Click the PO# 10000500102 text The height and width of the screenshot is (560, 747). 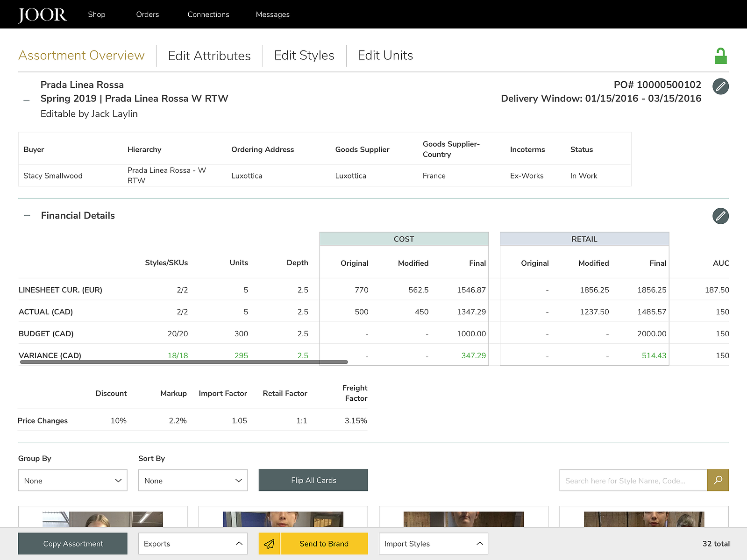[657, 85]
